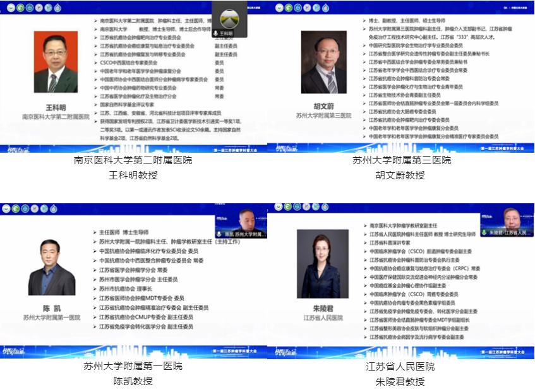The width and height of the screenshot is (535, 392).
Task: Select the caption '胡文蔚教授'
Action: click(400, 175)
